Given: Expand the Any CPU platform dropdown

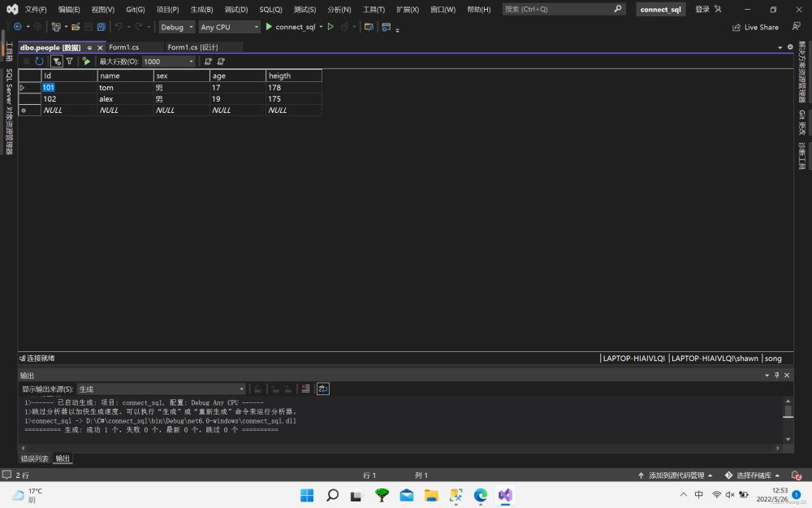Looking at the screenshot, I should click(230, 27).
